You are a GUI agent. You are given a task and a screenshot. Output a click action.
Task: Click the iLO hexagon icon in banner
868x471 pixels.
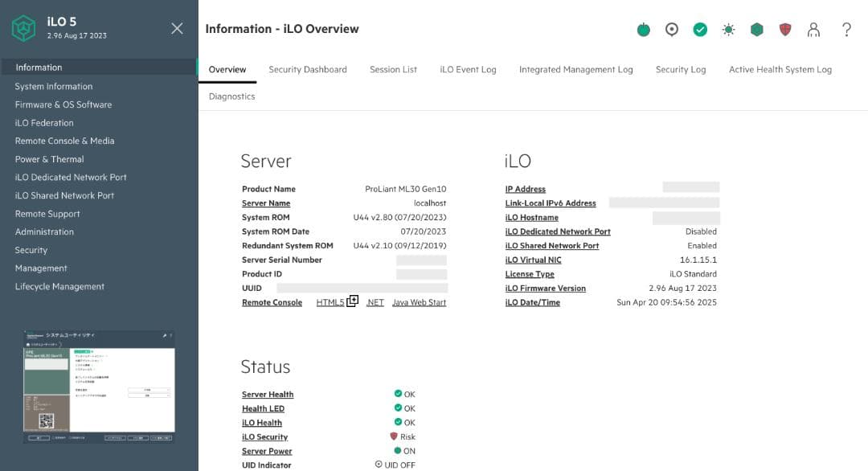pos(756,29)
